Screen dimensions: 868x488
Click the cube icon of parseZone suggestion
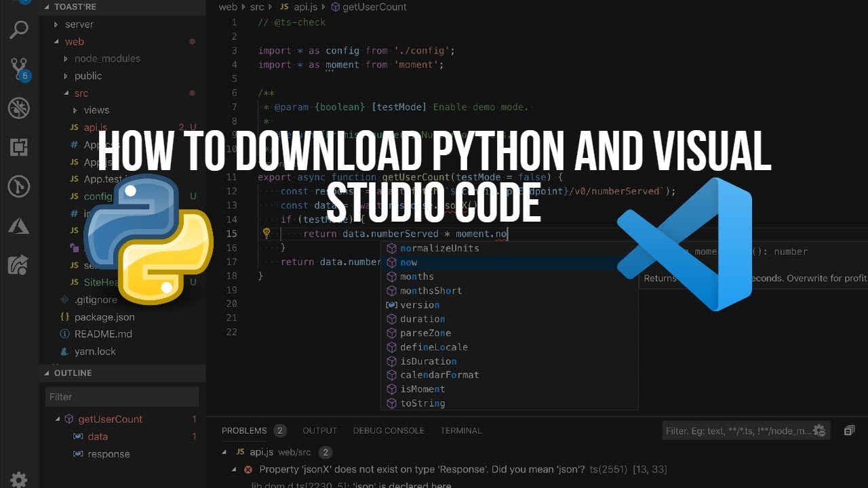click(x=391, y=333)
